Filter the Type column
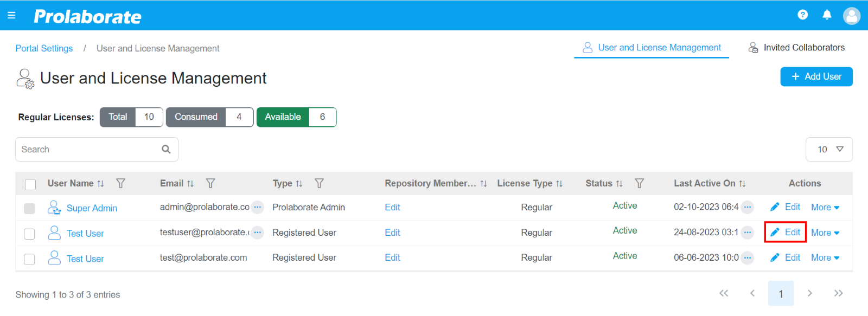Viewport: 868px width, 316px height. click(x=319, y=183)
